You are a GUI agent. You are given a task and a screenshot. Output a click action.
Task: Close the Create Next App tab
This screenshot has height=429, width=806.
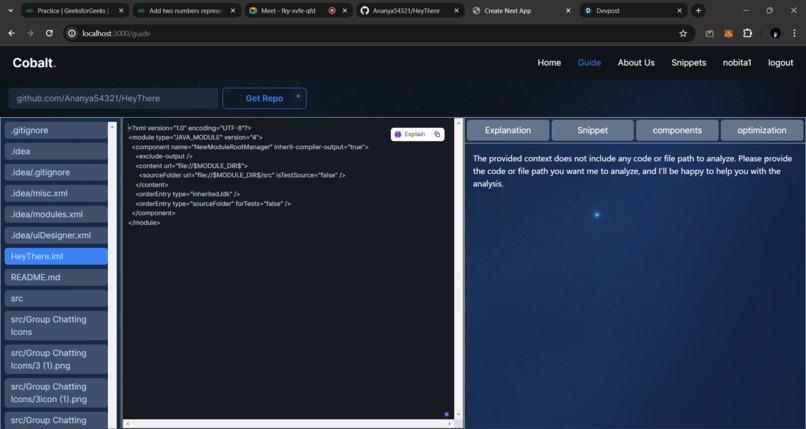(567, 10)
